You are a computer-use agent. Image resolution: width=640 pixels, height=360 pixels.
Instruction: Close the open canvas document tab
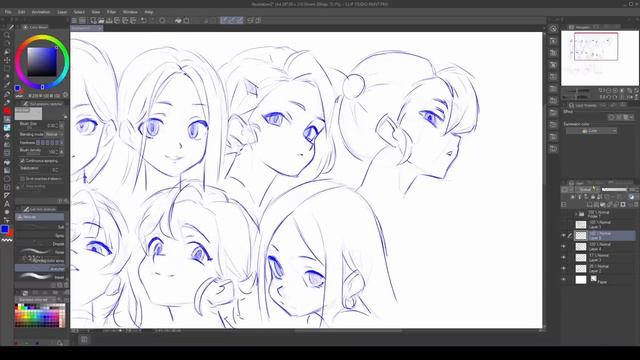click(x=100, y=28)
